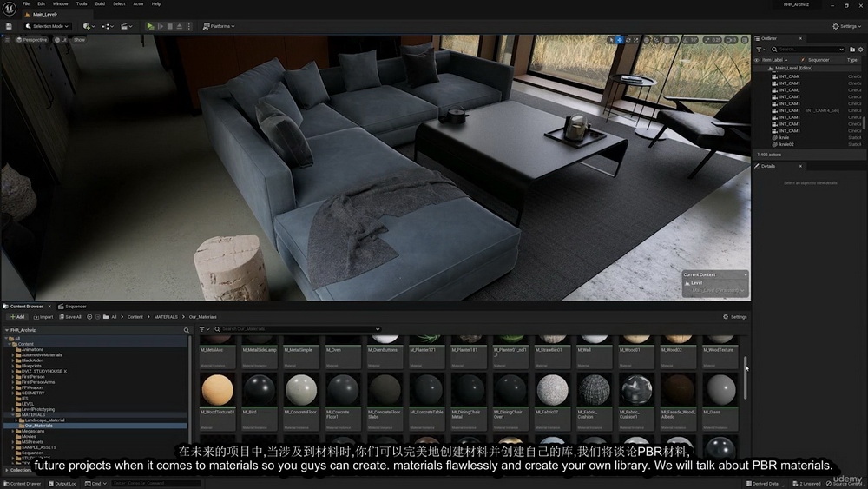Open the Output Log
This screenshot has height=489, width=868.
pyautogui.click(x=62, y=484)
